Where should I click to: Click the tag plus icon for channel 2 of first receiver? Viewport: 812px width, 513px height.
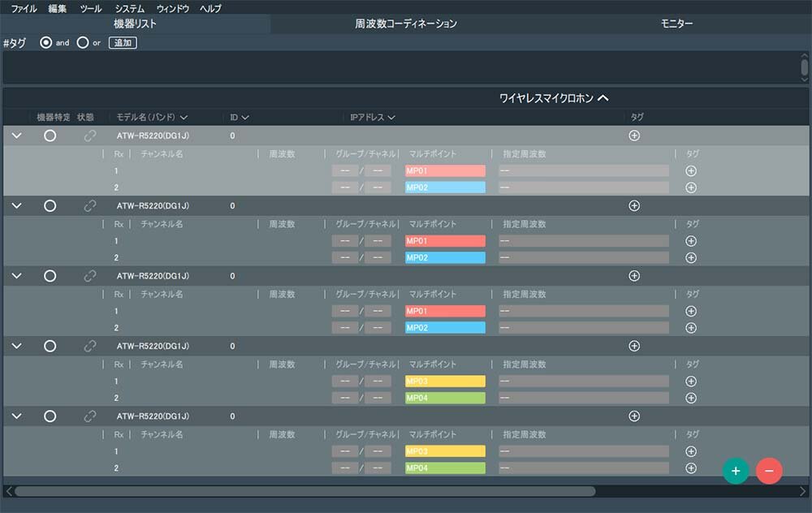coord(691,188)
